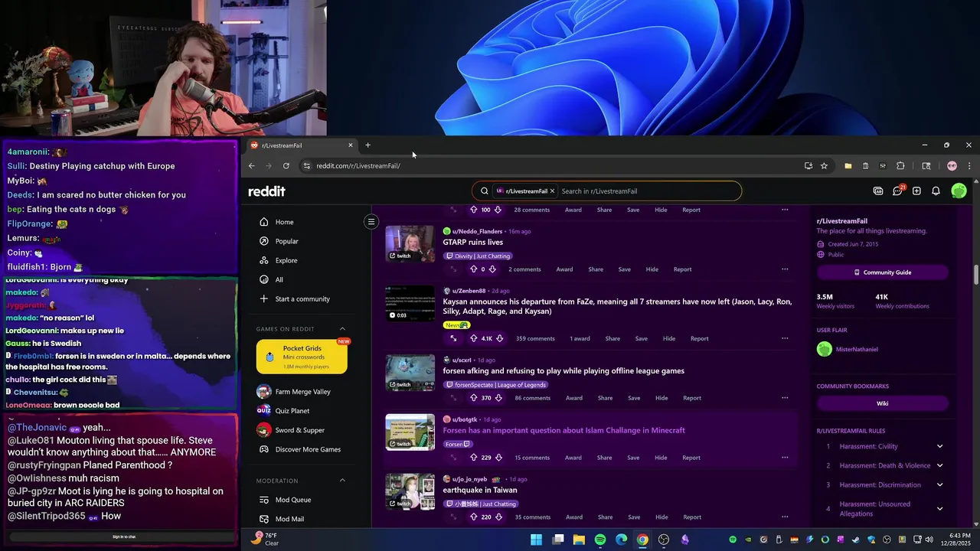
Task: Click the Create post plus icon in Reddit header
Action: tap(916, 191)
